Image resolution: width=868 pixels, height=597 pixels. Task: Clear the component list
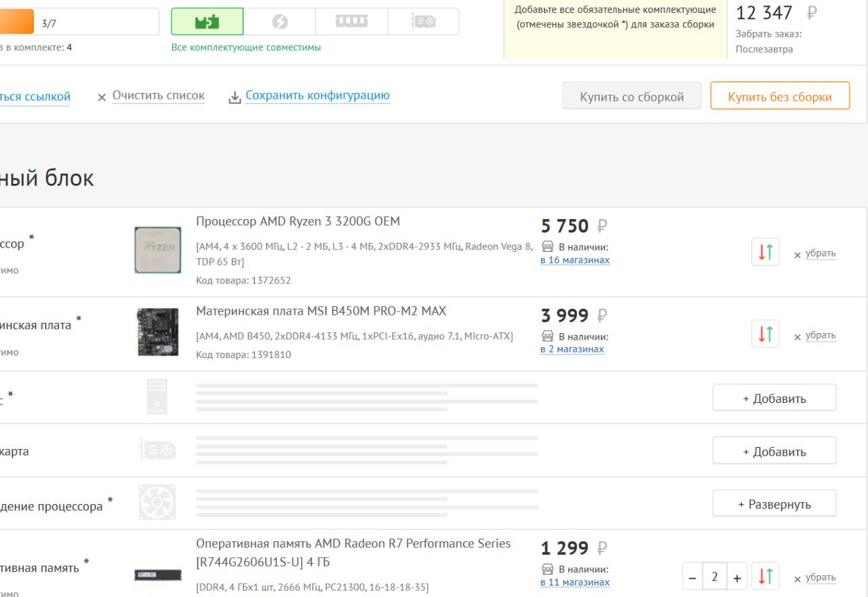tap(158, 96)
